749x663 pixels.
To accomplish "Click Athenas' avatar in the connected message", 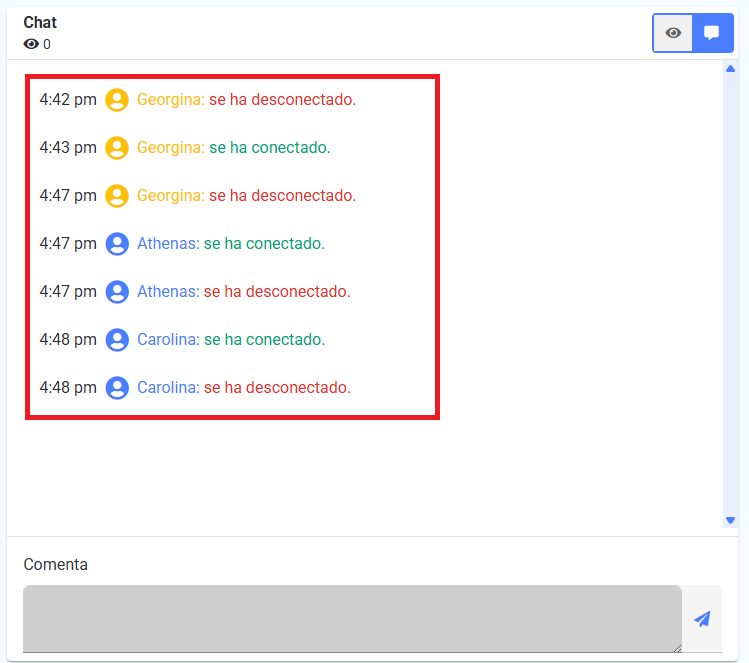I will click(x=117, y=244).
